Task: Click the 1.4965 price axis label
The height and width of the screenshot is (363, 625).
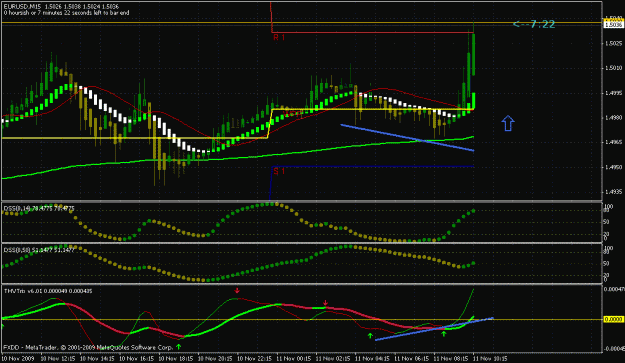Action: pyautogui.click(x=613, y=142)
